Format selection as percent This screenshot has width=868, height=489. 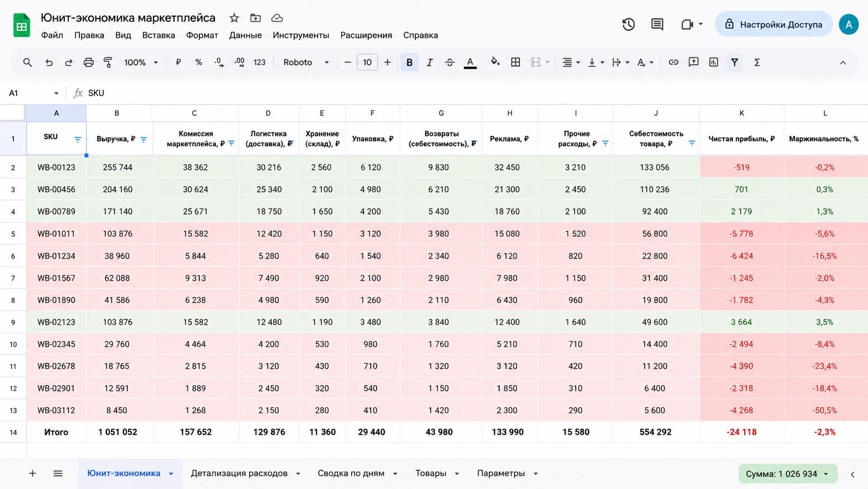click(x=198, y=62)
